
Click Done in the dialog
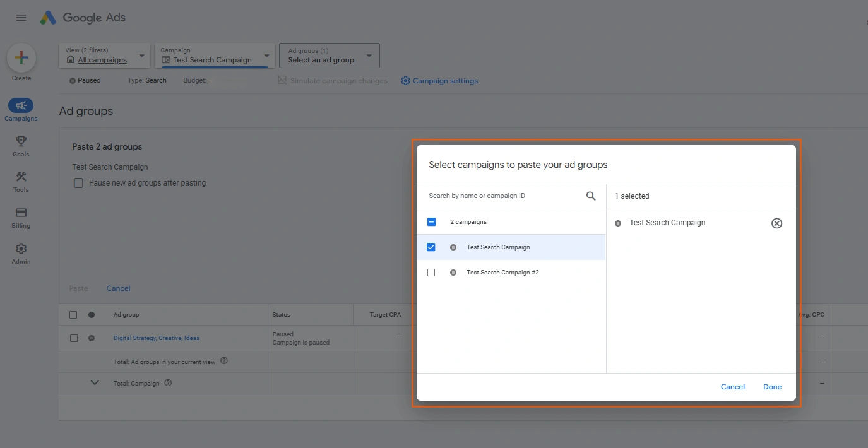pyautogui.click(x=773, y=387)
